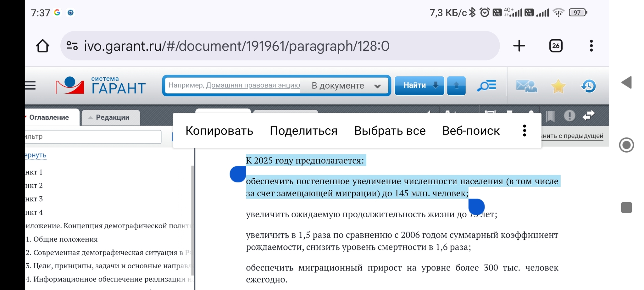644x290 pixels.
Task: Click the exclamation warning icon
Action: click(569, 116)
